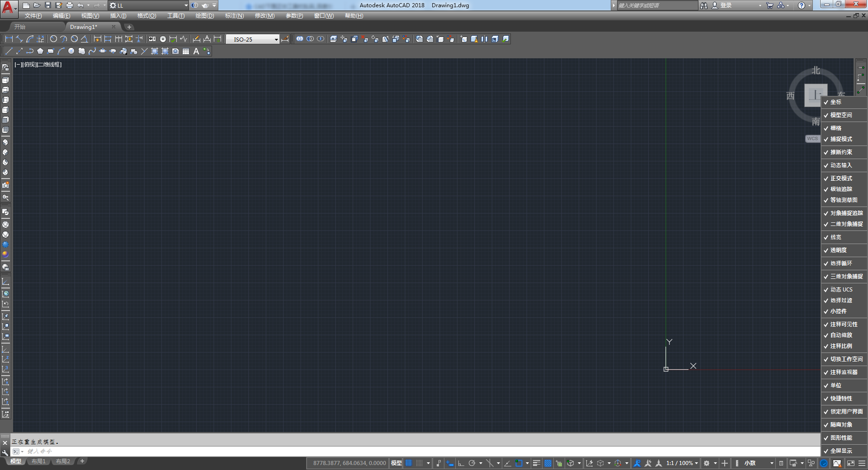
Task: Uncheck the 透明度 option
Action: click(844, 250)
